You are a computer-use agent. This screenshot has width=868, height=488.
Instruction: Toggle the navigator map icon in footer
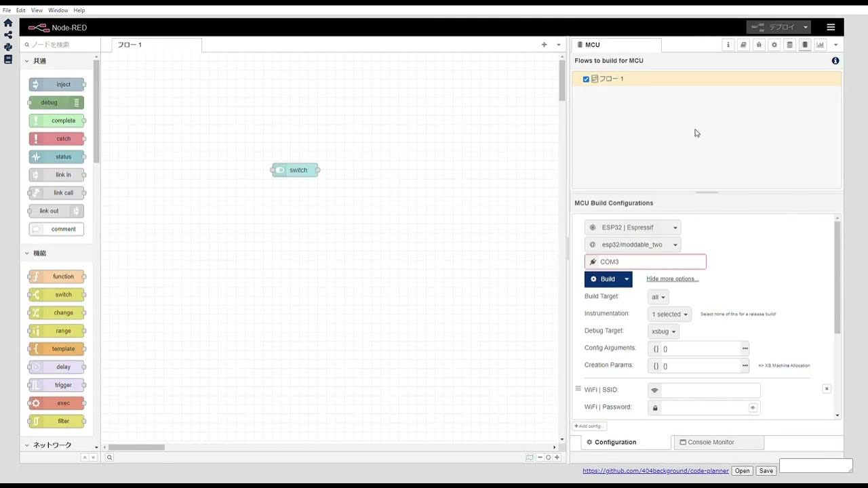(x=530, y=457)
